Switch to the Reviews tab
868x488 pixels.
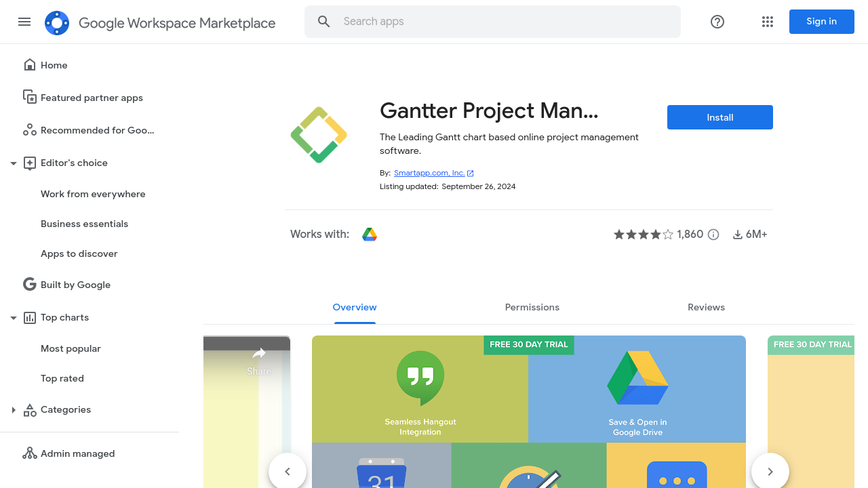tap(706, 307)
